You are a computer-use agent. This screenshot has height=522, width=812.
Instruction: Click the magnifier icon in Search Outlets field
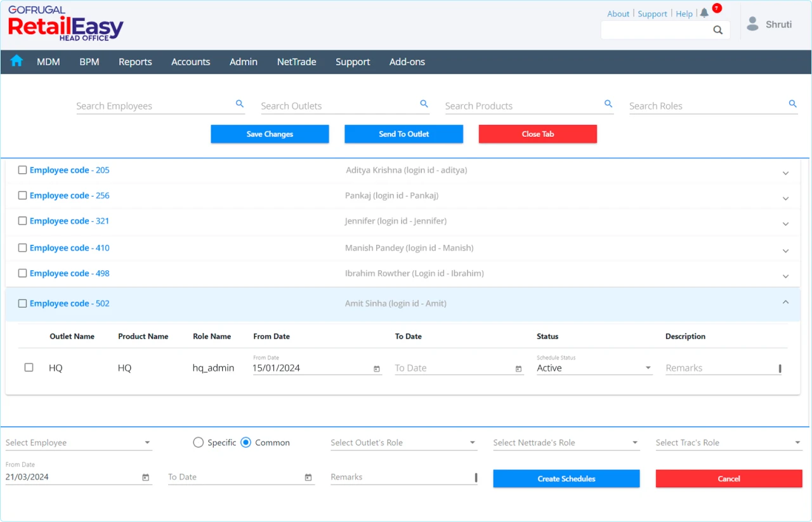(x=424, y=103)
